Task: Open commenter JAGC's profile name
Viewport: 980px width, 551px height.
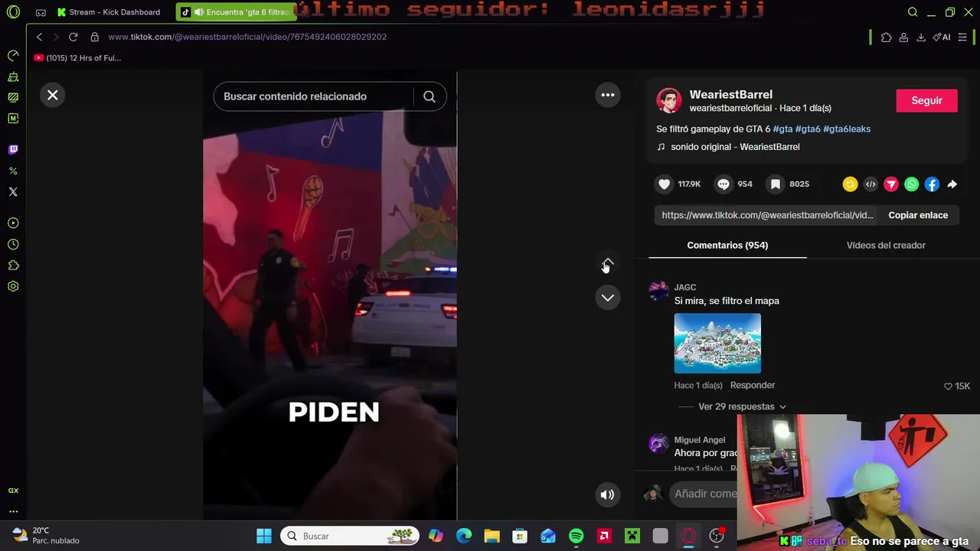Action: click(x=684, y=287)
